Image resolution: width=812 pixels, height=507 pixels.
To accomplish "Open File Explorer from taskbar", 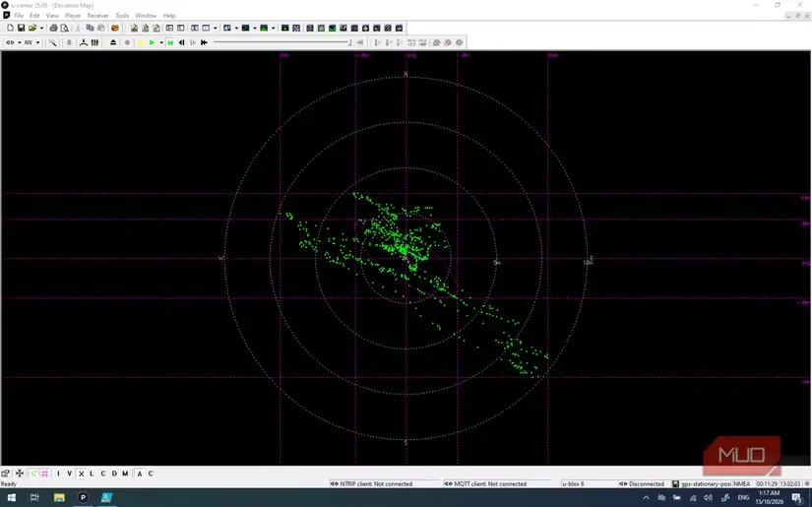I will click(59, 498).
